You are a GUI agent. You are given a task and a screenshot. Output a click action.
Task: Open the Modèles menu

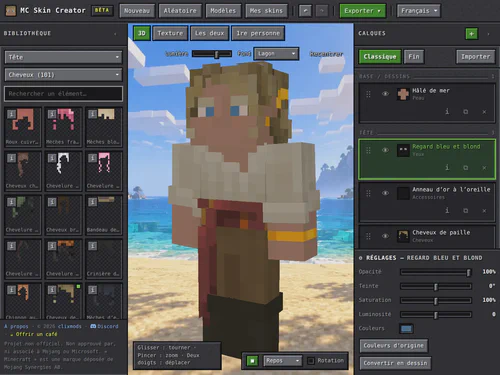223,11
